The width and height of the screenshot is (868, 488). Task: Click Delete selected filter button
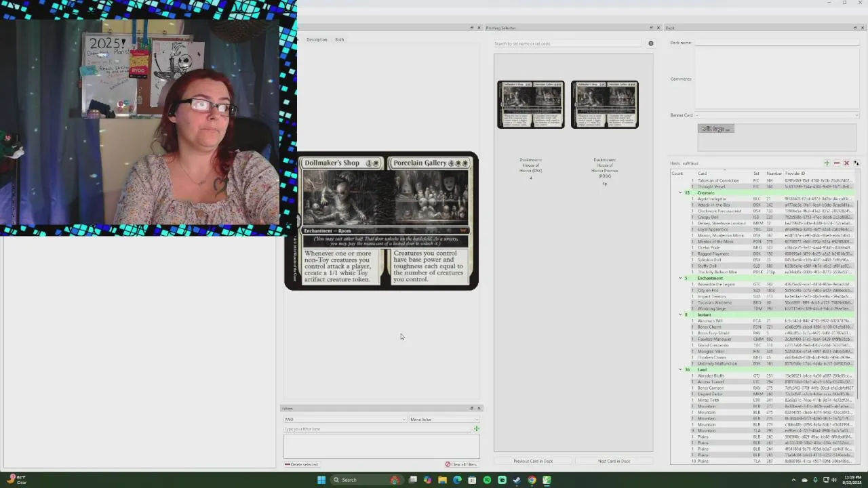(x=301, y=464)
